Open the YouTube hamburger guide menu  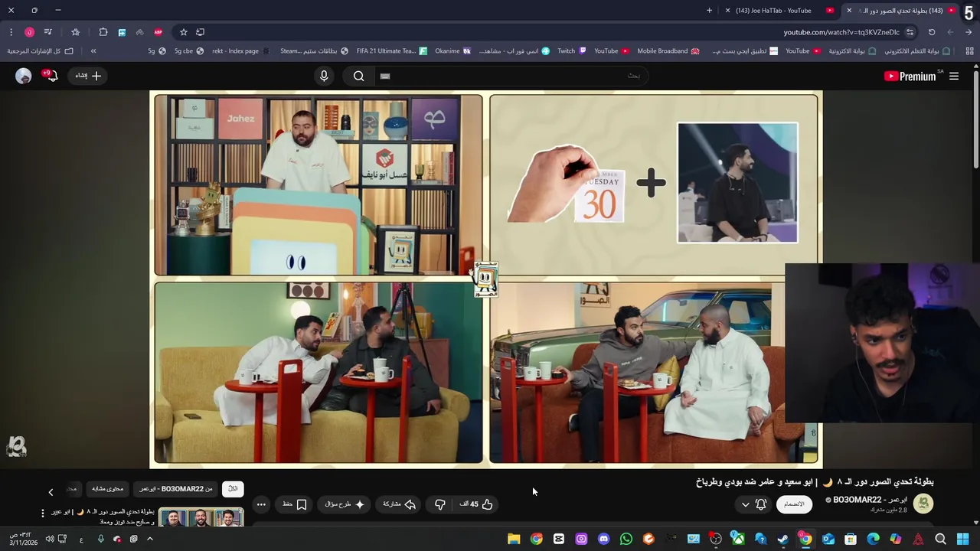[x=954, y=76]
